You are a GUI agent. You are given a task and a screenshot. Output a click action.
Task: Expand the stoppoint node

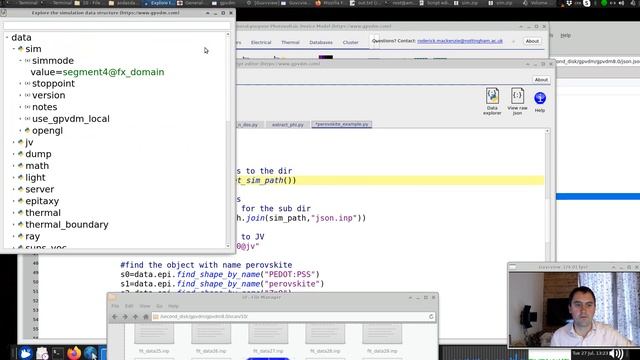pyautogui.click(x=20, y=84)
